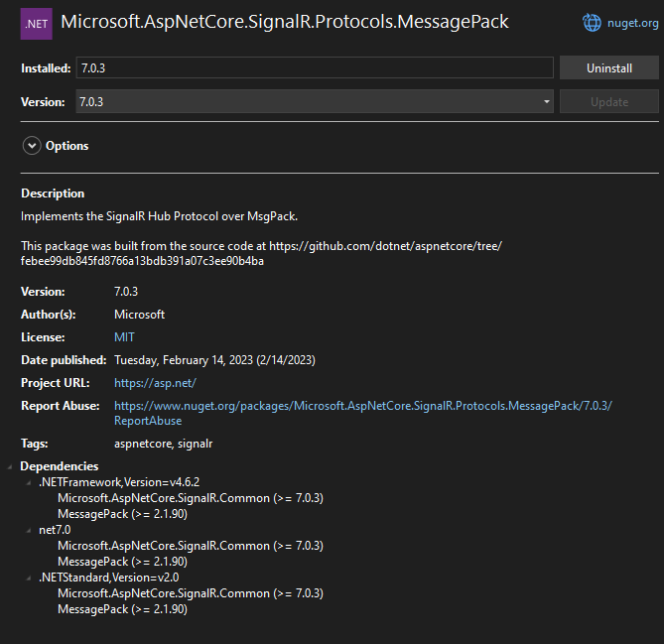The width and height of the screenshot is (664, 644).
Task: Click the net7.0 group label
Action: pyautogui.click(x=55, y=530)
